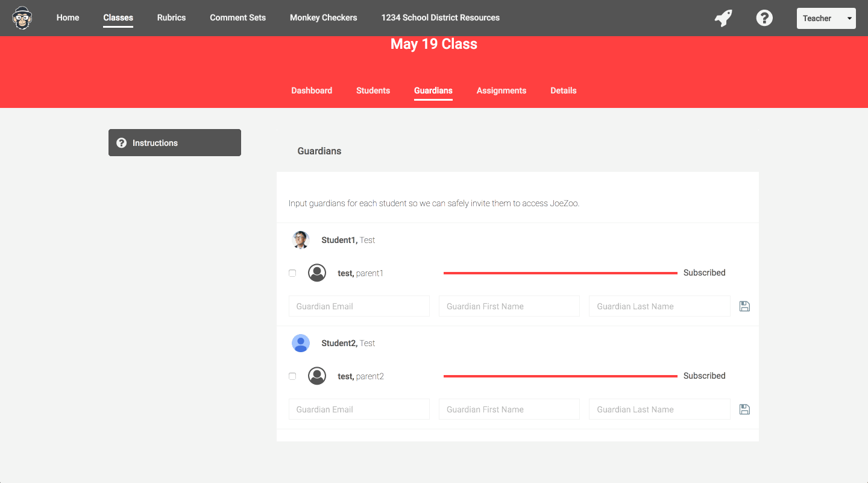Click Student1's profile photo

[x=301, y=240]
